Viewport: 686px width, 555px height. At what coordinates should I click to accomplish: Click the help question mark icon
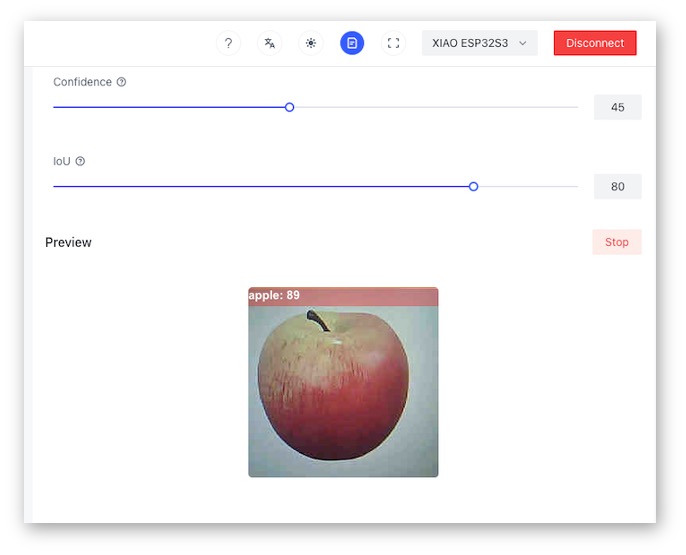pyautogui.click(x=228, y=43)
